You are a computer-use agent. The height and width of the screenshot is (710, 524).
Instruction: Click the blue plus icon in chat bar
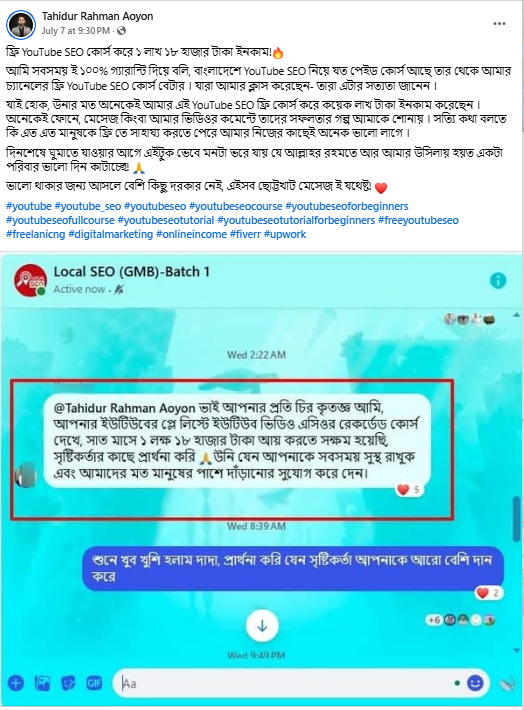click(16, 683)
